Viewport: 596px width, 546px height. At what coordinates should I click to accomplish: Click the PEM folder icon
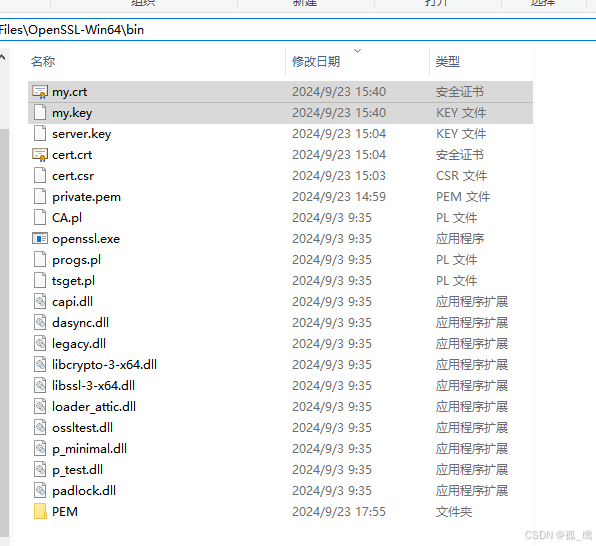tap(40, 511)
